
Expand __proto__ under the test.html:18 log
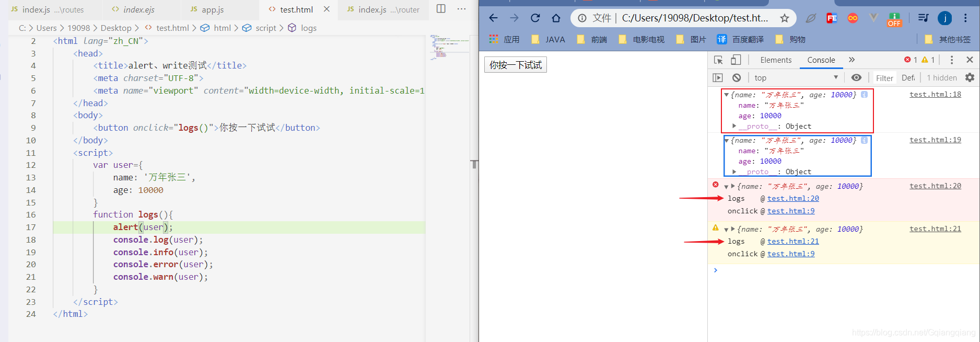tap(734, 126)
